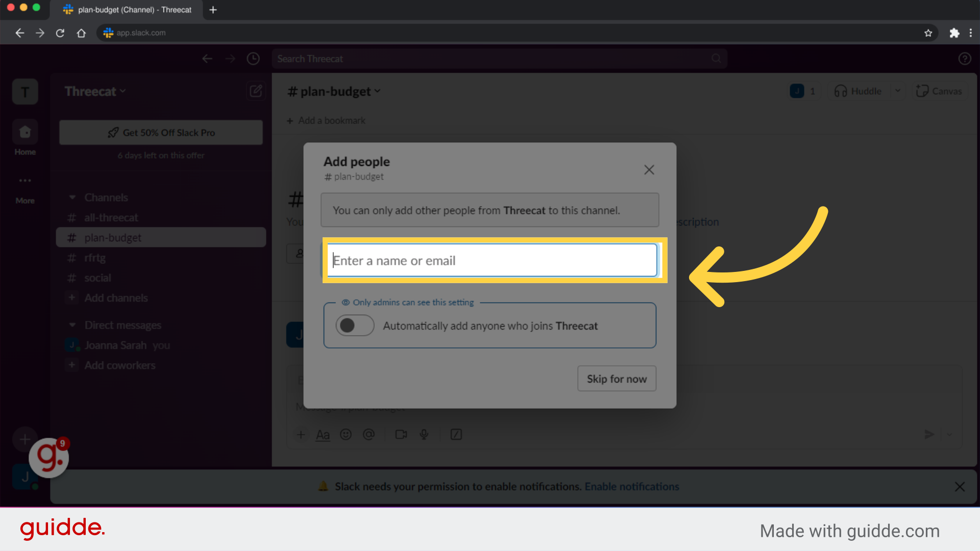Image resolution: width=980 pixels, height=551 pixels.
Task: Show formatting options with the Aa icon
Action: (323, 435)
